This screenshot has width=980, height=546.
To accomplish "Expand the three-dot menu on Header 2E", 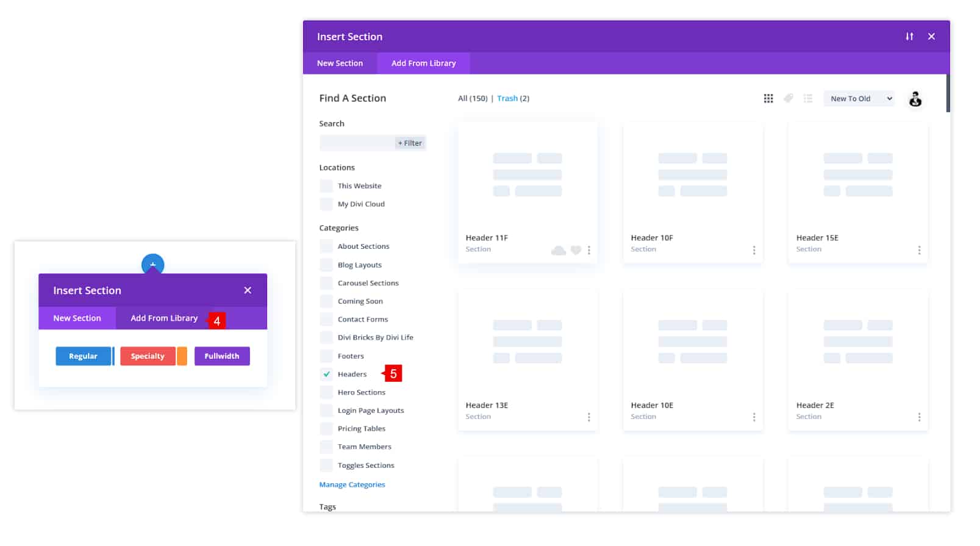I will pos(919,417).
